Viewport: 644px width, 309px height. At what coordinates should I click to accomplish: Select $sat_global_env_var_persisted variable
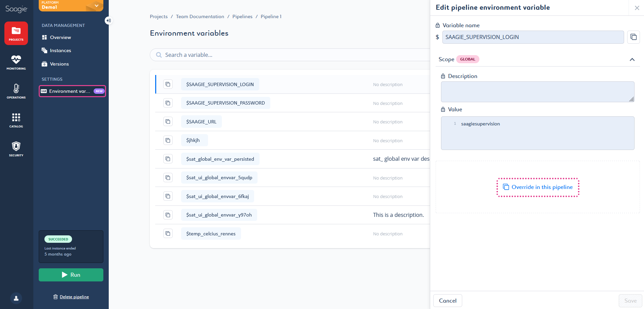click(x=220, y=159)
